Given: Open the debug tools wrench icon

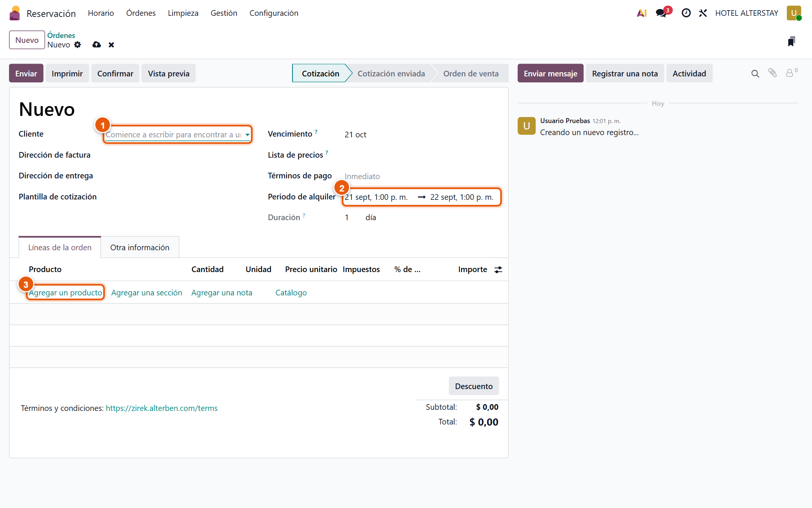Looking at the screenshot, I should (703, 13).
